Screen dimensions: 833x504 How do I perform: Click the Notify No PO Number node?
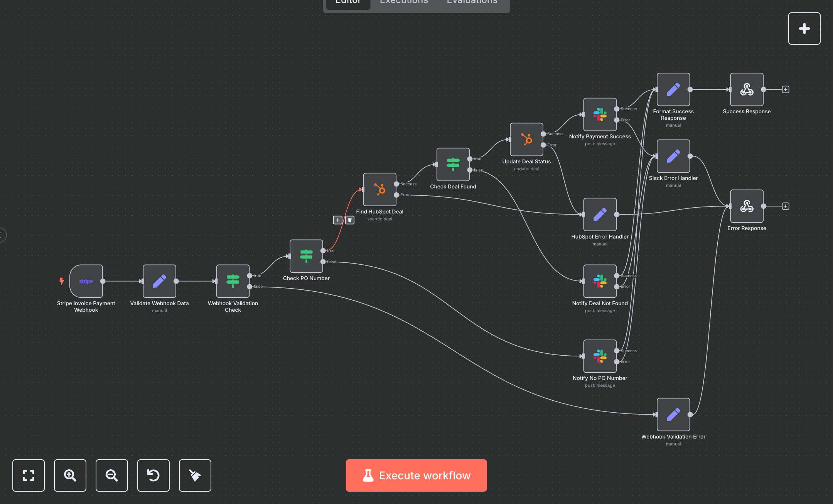click(600, 356)
